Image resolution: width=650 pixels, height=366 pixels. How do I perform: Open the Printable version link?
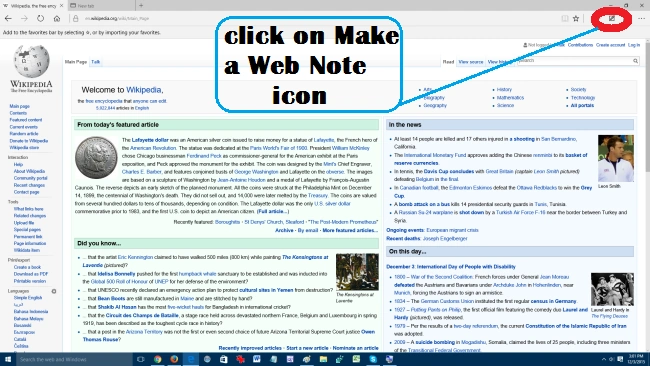click(29, 281)
